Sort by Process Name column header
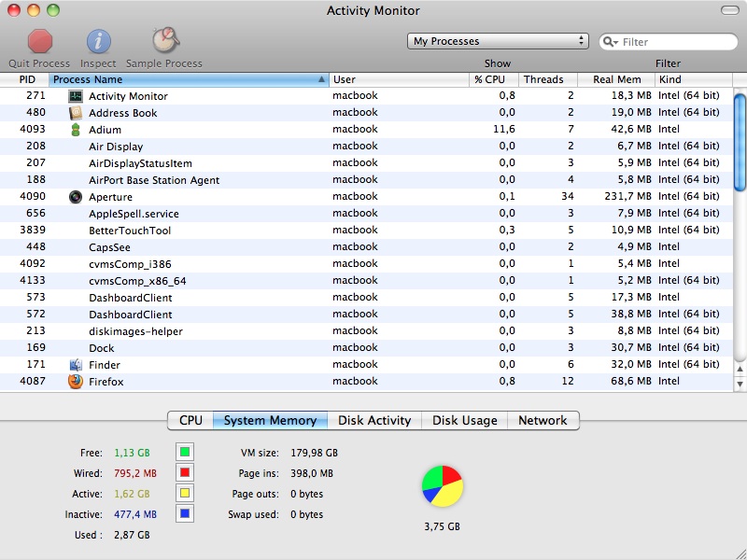 pos(187,79)
